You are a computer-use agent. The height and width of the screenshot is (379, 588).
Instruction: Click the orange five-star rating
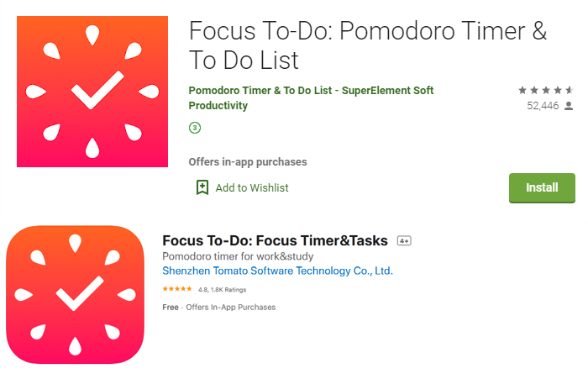tap(177, 289)
